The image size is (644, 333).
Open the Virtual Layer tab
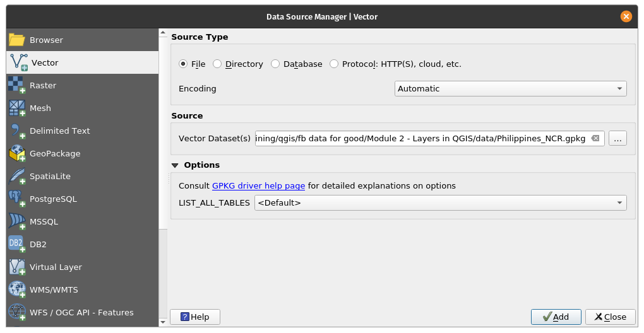56,267
